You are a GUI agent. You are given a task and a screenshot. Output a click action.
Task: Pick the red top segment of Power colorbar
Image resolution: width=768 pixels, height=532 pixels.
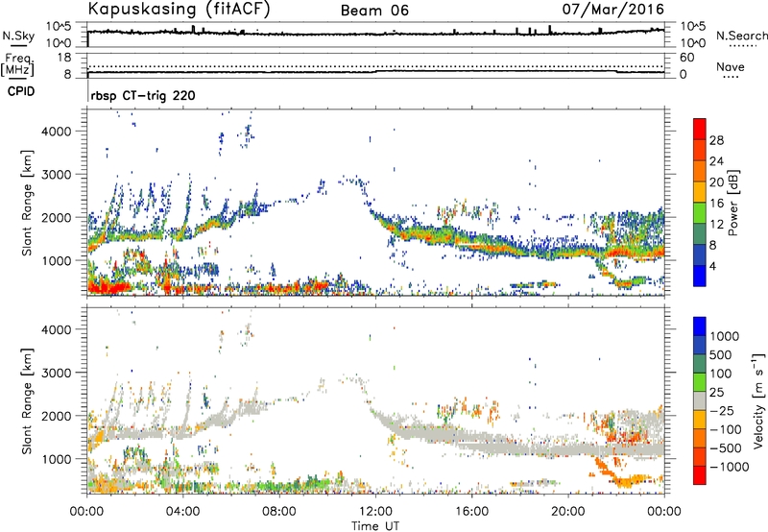[x=700, y=130]
